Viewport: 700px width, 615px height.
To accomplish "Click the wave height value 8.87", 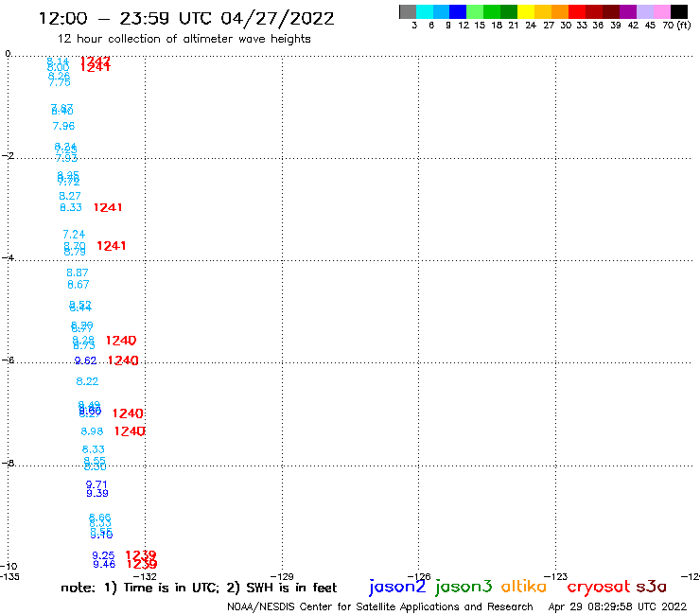I will click(x=78, y=272).
